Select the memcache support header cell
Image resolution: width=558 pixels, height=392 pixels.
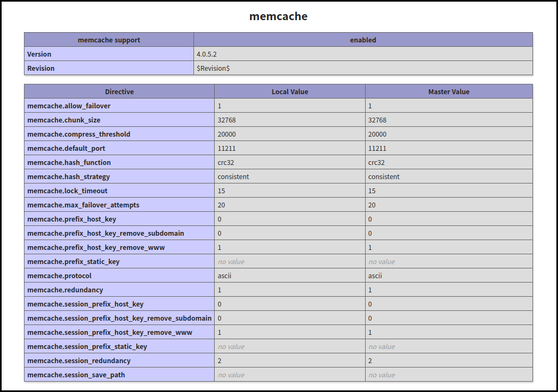click(109, 40)
